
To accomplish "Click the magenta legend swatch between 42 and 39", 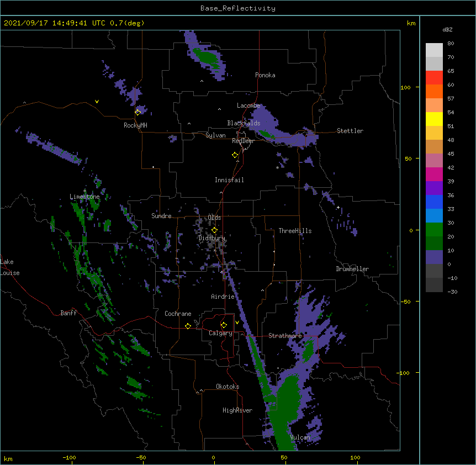I will coord(434,174).
